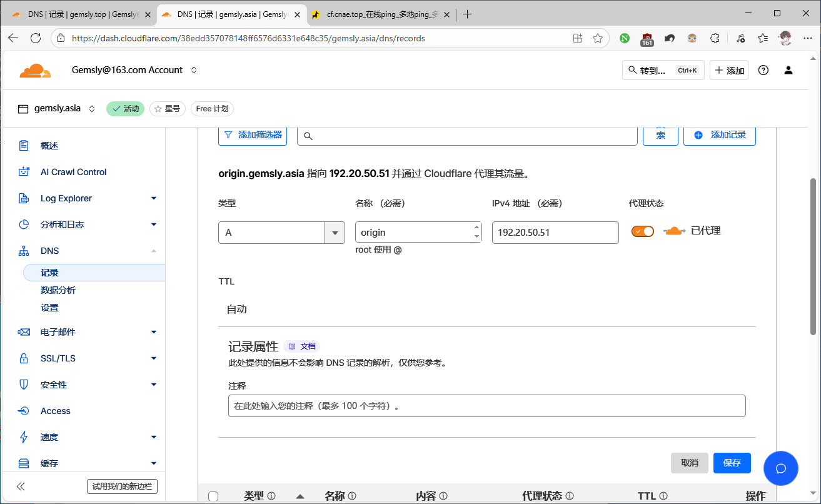The height and width of the screenshot is (504, 821).
Task: Click the 安全性 shield icon
Action: (24, 384)
